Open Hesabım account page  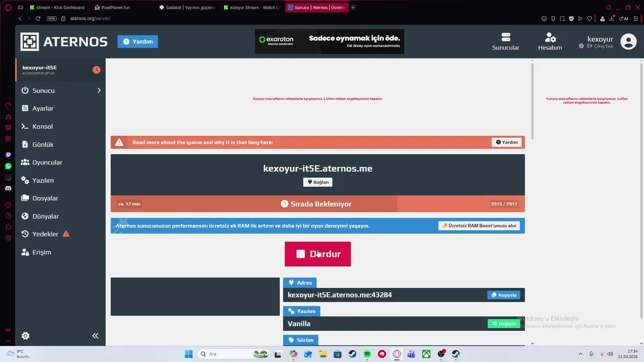point(550,42)
